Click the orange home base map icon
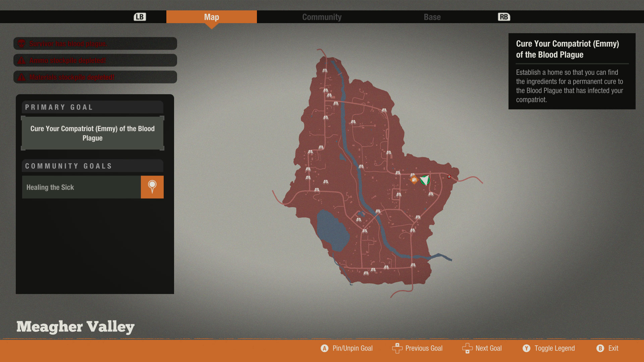This screenshot has height=362, width=644. pos(414,180)
